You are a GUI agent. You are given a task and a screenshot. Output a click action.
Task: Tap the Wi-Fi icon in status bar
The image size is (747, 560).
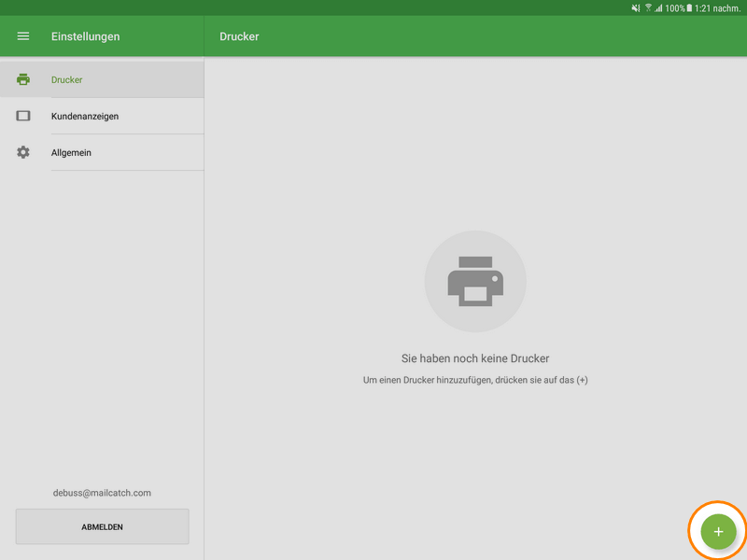click(648, 7)
